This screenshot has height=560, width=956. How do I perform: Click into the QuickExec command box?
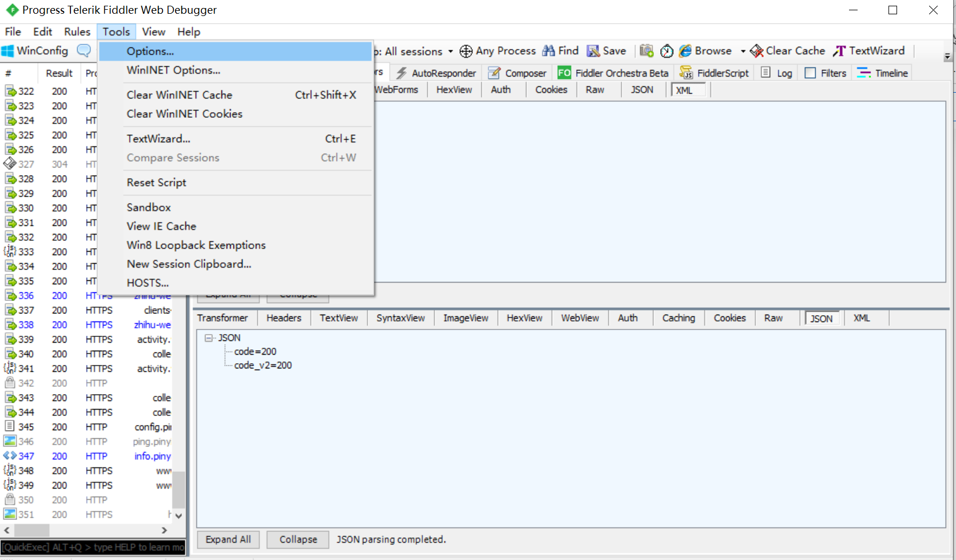point(93,547)
